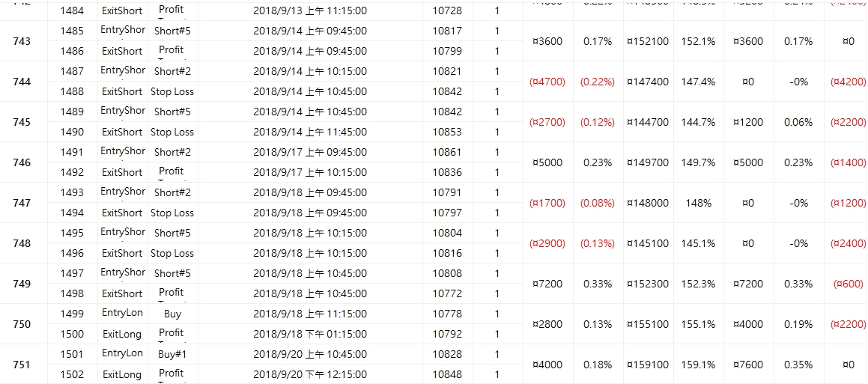The image size is (868, 384).
Task: Click cumulative percent 159.1%
Action: tap(698, 365)
